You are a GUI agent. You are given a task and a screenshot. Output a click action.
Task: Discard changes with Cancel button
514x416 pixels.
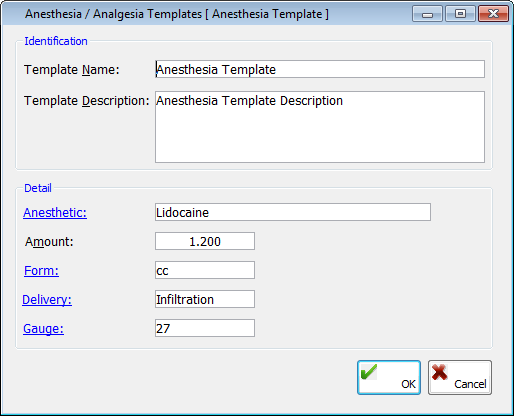[460, 377]
